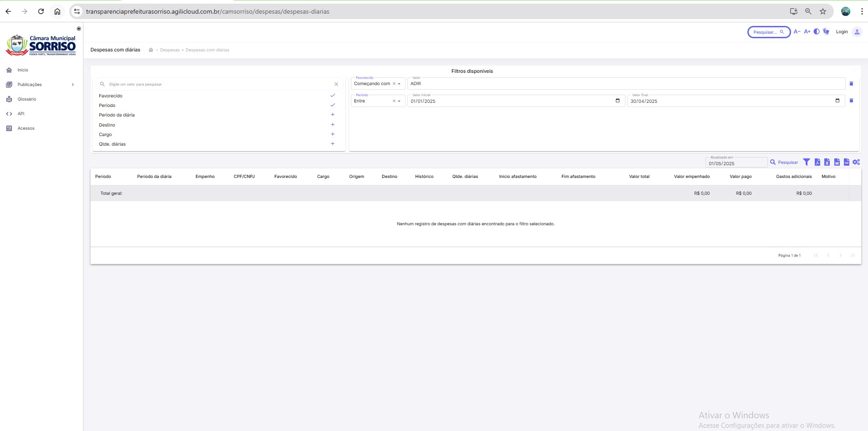This screenshot has width=868, height=431.
Task: Open the 'Entre' period dropdown arrow
Action: 399,101
